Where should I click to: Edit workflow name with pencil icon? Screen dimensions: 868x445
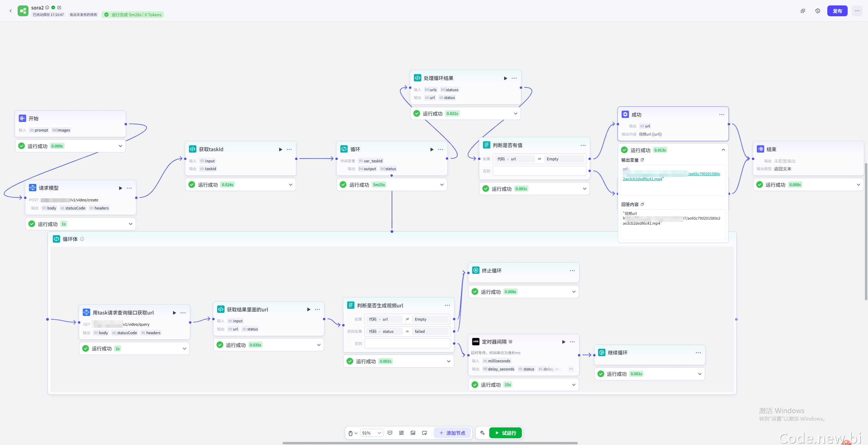(x=59, y=7)
